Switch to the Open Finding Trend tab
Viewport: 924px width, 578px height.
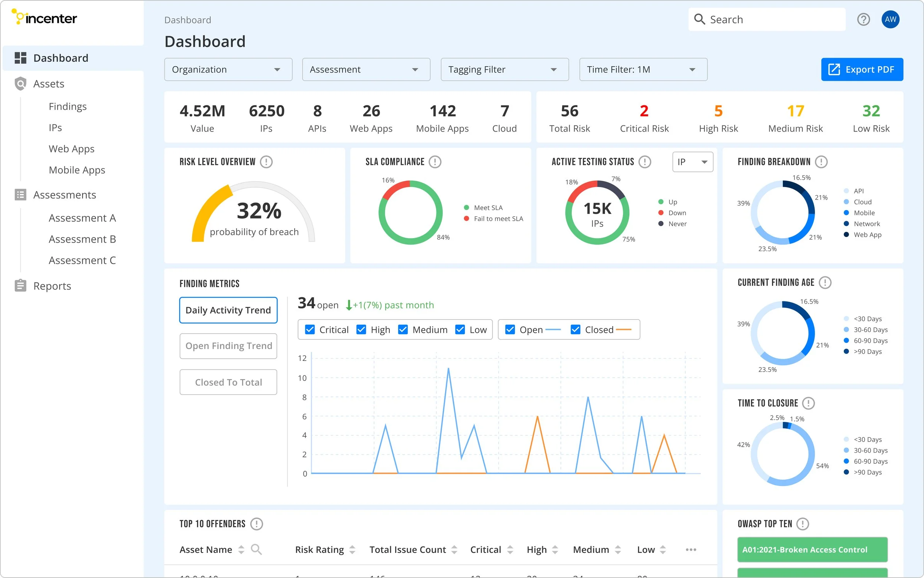pos(228,346)
